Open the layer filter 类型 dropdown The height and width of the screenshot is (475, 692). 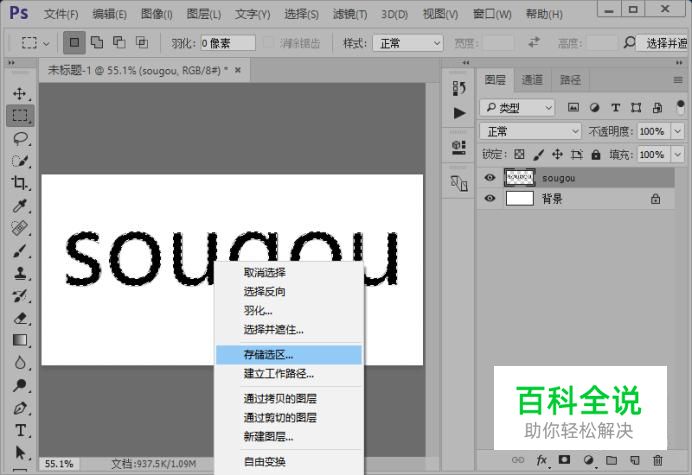click(x=517, y=107)
